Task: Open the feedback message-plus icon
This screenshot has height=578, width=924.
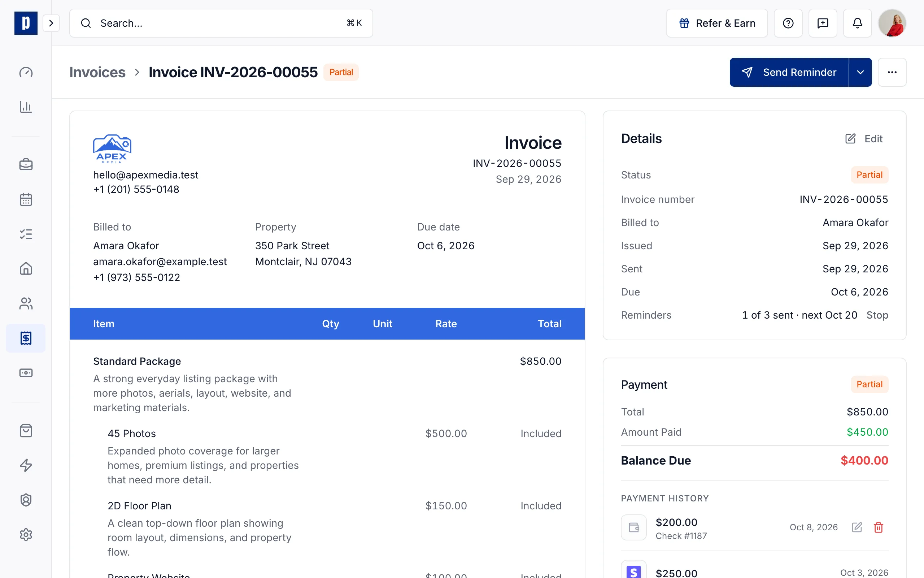Action: pos(823,23)
